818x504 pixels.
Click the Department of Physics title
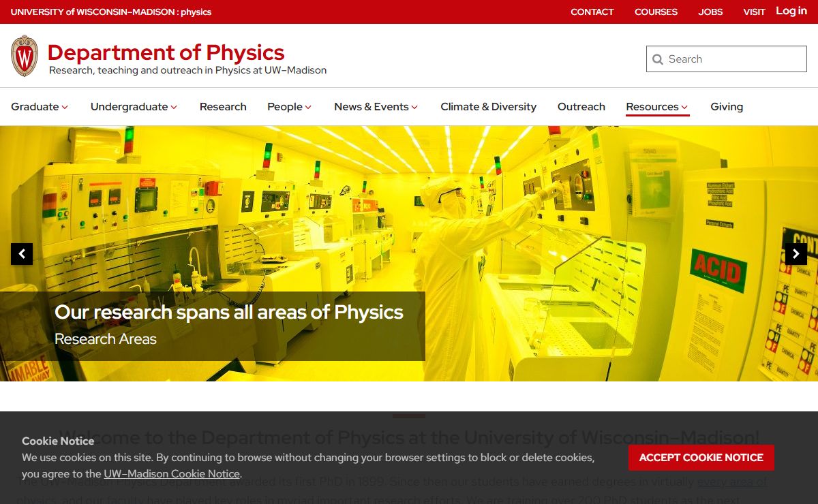click(166, 52)
